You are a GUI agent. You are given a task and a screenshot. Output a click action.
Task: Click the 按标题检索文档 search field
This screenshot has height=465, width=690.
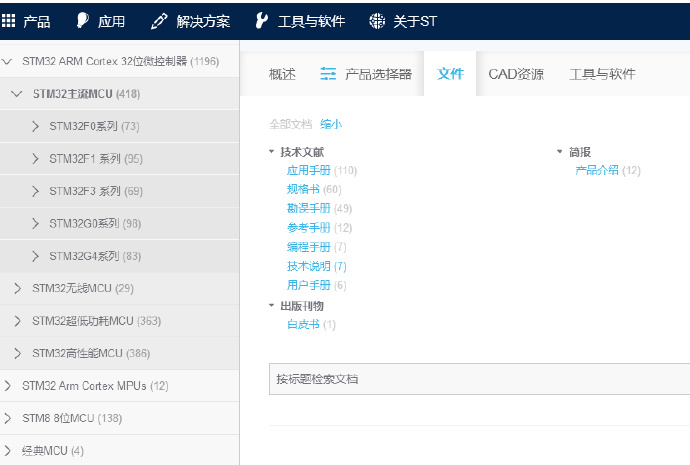479,379
